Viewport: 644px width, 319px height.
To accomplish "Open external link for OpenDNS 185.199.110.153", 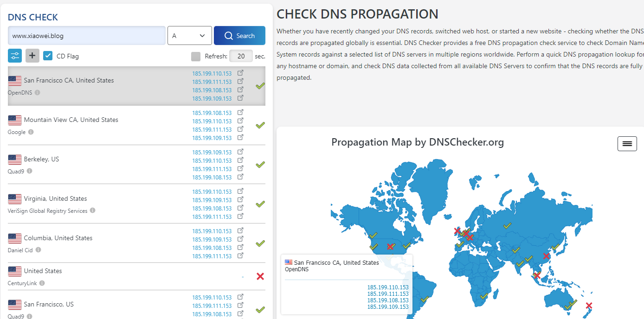I will click(240, 73).
